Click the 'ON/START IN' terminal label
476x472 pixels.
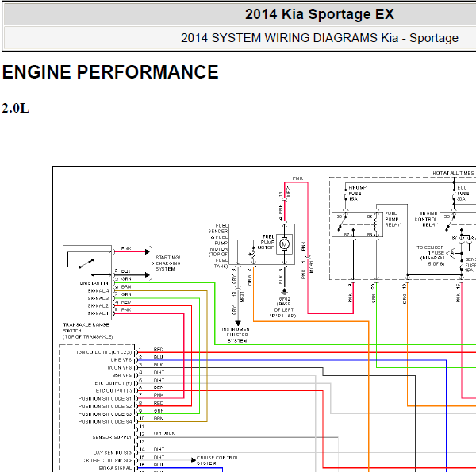click(94, 283)
